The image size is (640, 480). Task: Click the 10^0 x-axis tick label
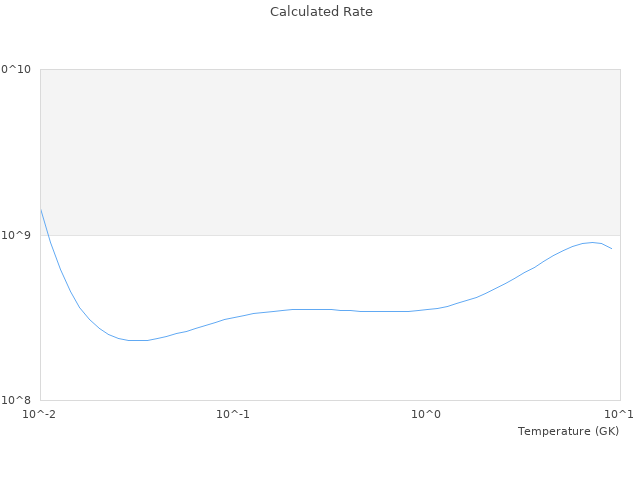[x=426, y=414]
